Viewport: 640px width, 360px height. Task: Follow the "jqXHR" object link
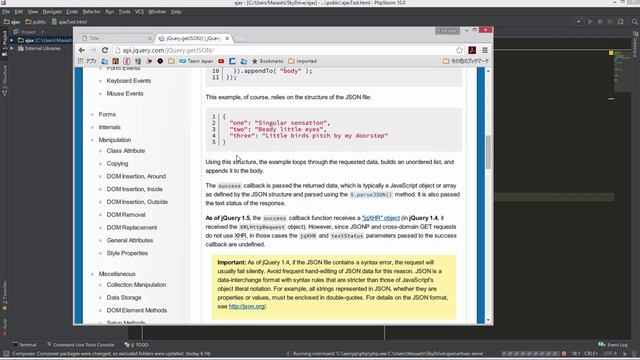[x=381, y=218]
